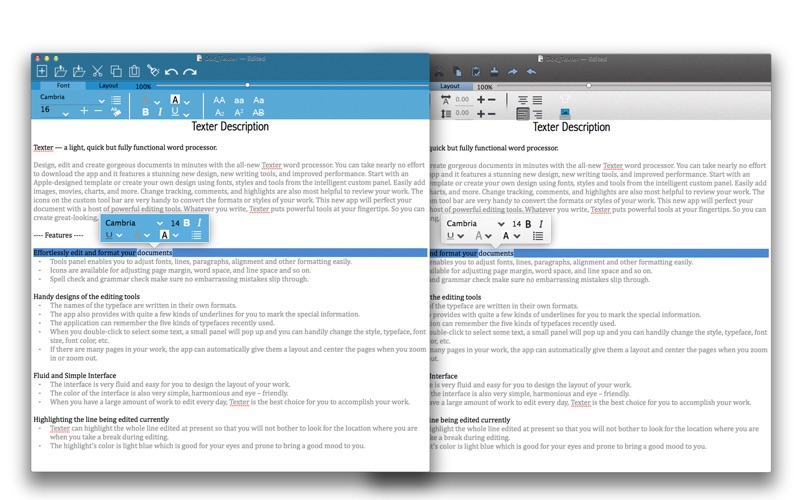Open the text color dropdown in the blue panel

(157, 103)
